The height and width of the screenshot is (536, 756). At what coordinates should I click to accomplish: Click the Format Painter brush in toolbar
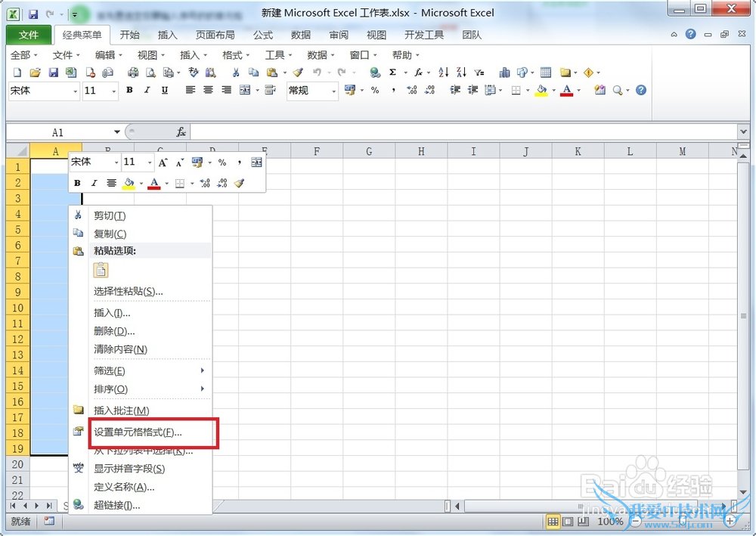(x=298, y=73)
